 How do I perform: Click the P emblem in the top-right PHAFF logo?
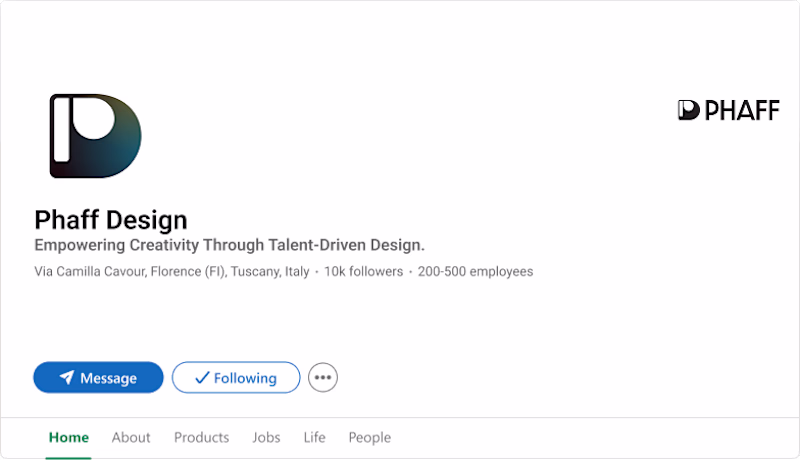pyautogui.click(x=688, y=110)
